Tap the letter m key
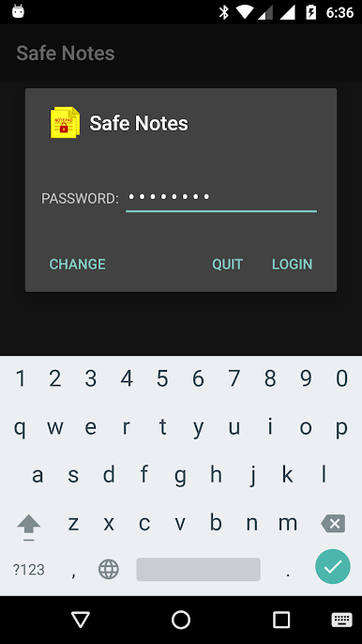Screen dimensions: 362x644 [x=288, y=523]
